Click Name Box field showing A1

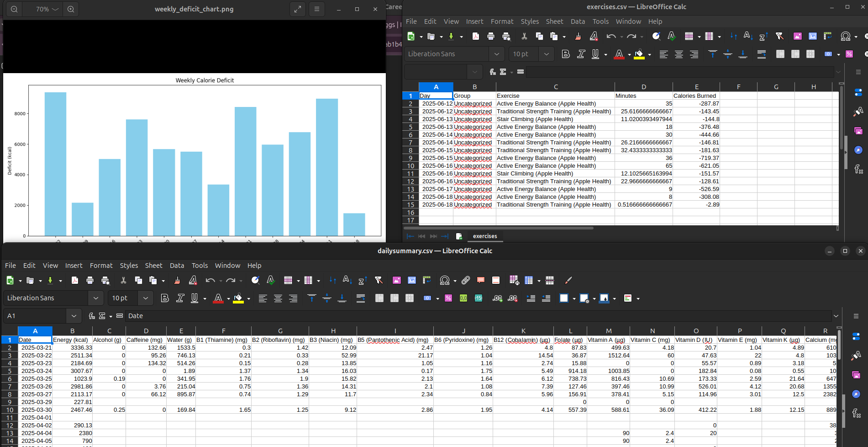(x=35, y=316)
